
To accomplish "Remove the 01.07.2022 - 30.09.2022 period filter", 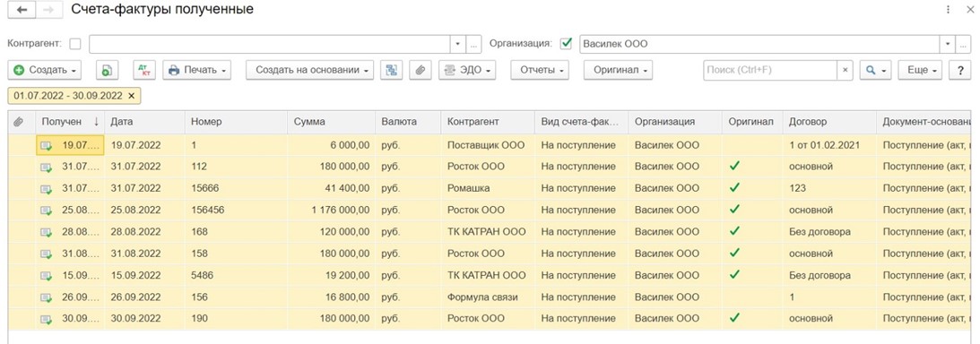I will (131, 96).
